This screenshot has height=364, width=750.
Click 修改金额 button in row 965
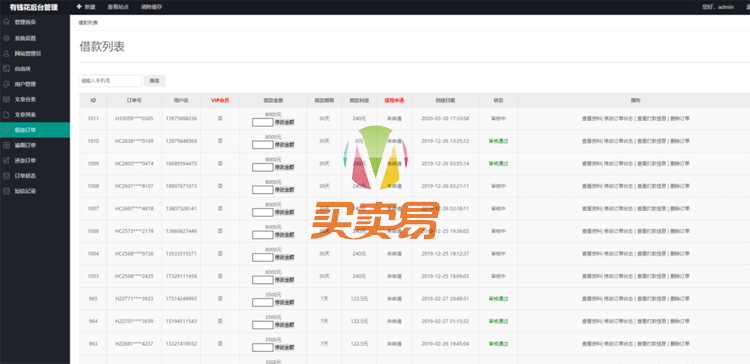coord(285,302)
